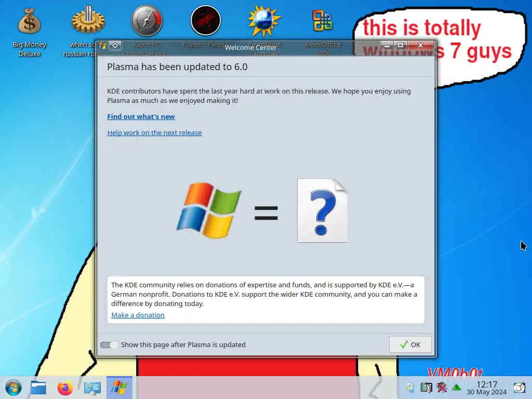Launch Firefox from the taskbar
Viewport: 532px width, 399px height.
click(65, 388)
